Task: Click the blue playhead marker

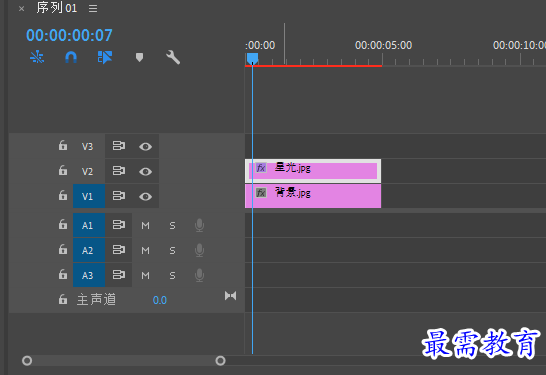Action: tap(252, 58)
